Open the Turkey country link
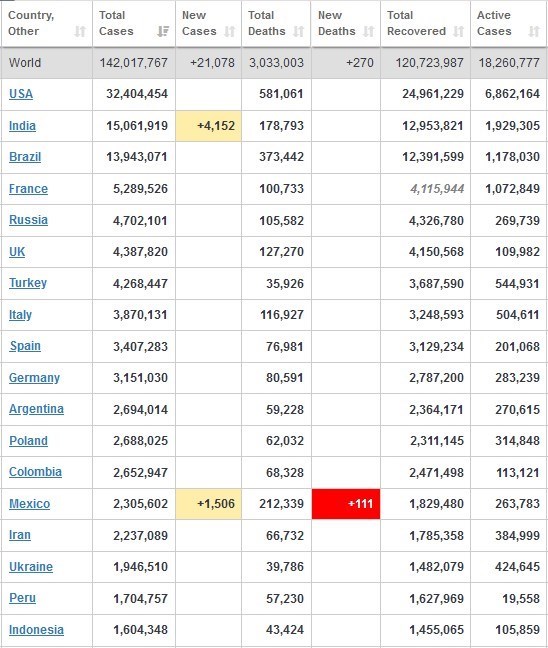548x648 pixels. pos(28,283)
